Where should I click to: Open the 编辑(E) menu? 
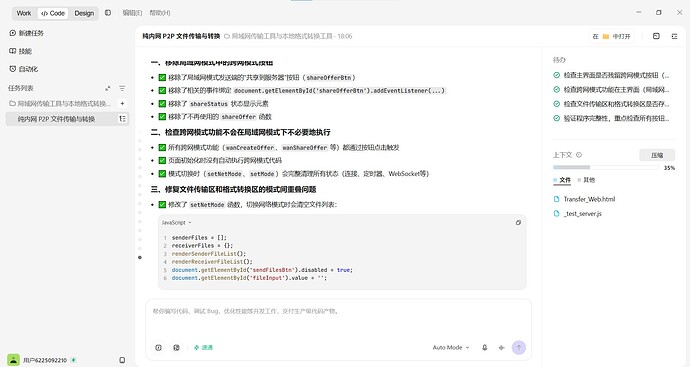132,13
